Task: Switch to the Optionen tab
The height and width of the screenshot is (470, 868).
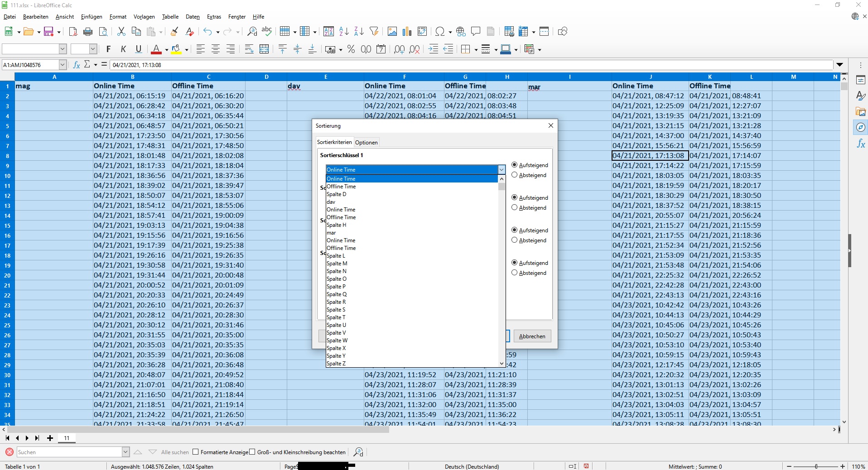Action: [366, 142]
